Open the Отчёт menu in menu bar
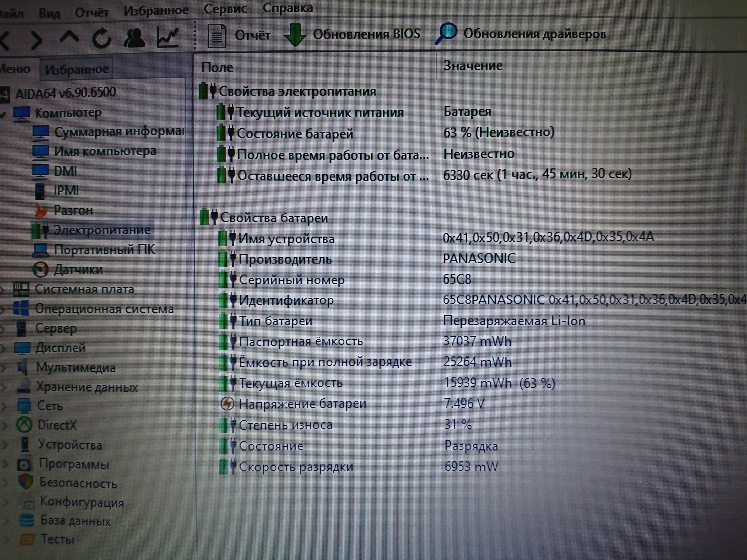This screenshot has width=747, height=560. coord(92,11)
